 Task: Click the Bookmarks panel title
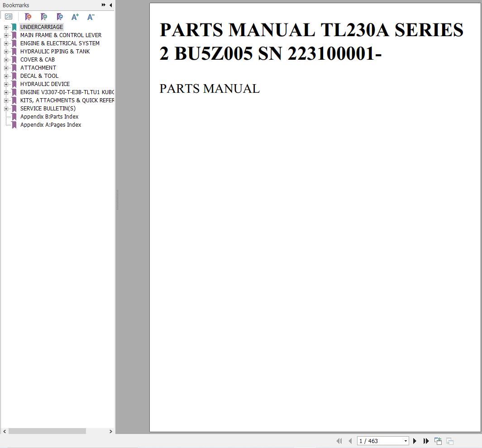[x=16, y=5]
